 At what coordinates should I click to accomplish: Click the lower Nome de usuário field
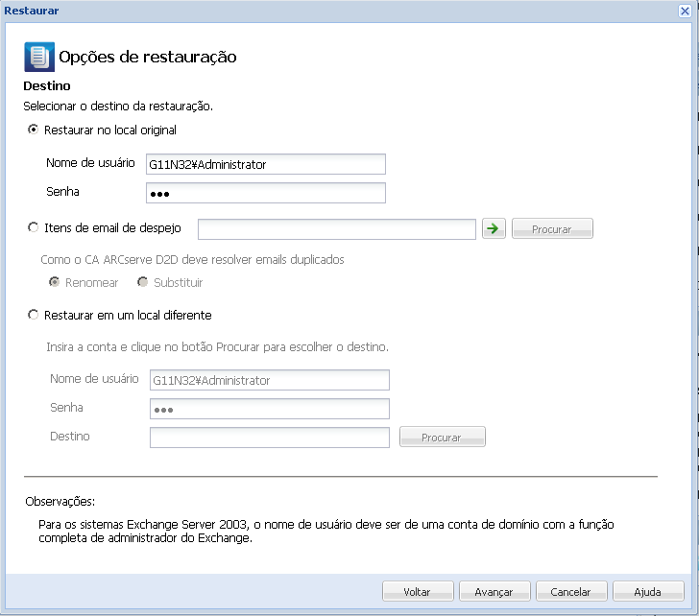click(x=269, y=380)
